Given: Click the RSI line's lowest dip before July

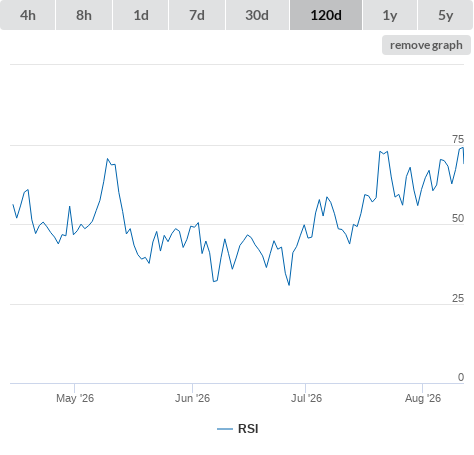Looking at the screenshot, I should (x=289, y=285).
